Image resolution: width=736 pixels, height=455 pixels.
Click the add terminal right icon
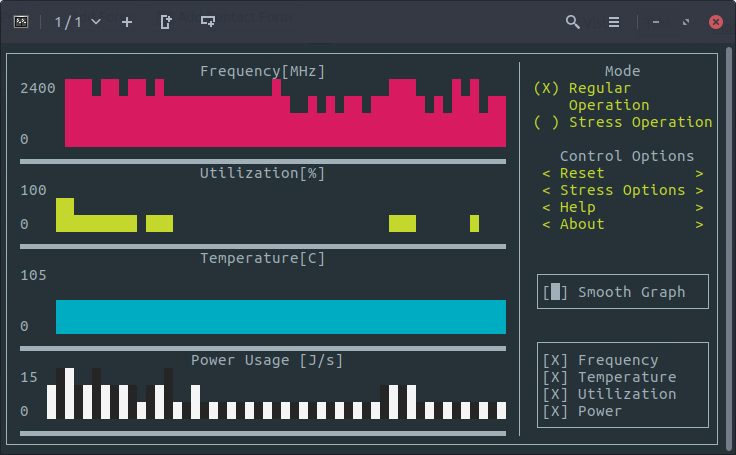[166, 21]
